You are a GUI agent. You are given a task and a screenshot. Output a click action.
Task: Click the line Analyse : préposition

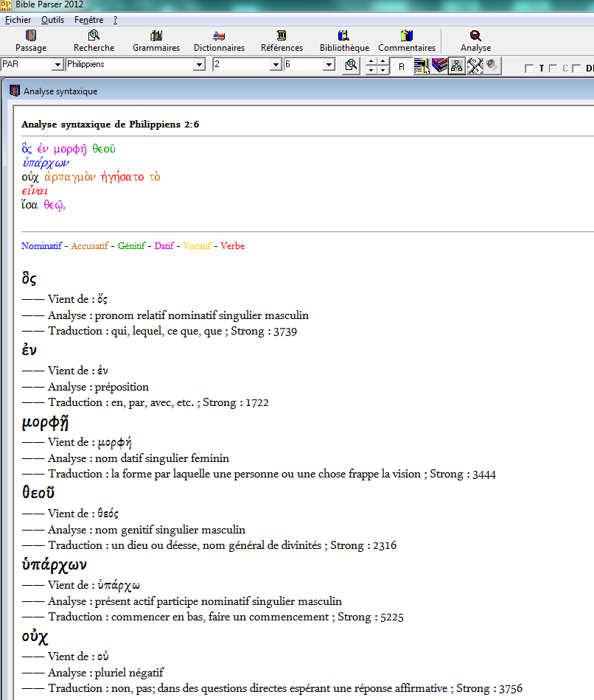pyautogui.click(x=85, y=387)
